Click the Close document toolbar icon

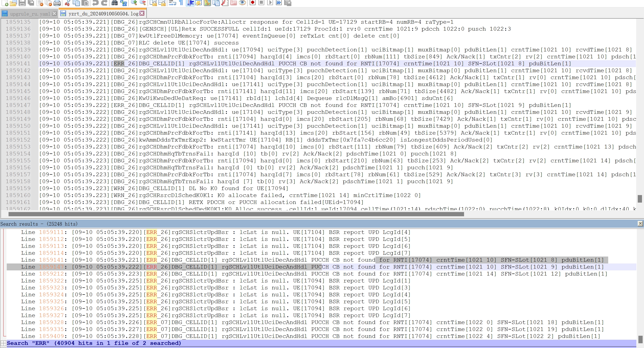tap(40, 3)
